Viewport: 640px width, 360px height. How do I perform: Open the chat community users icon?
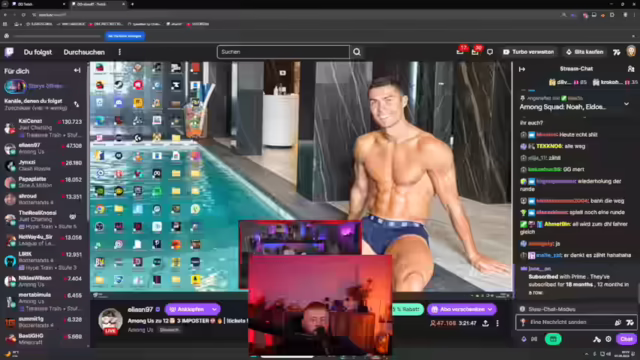(x=631, y=69)
